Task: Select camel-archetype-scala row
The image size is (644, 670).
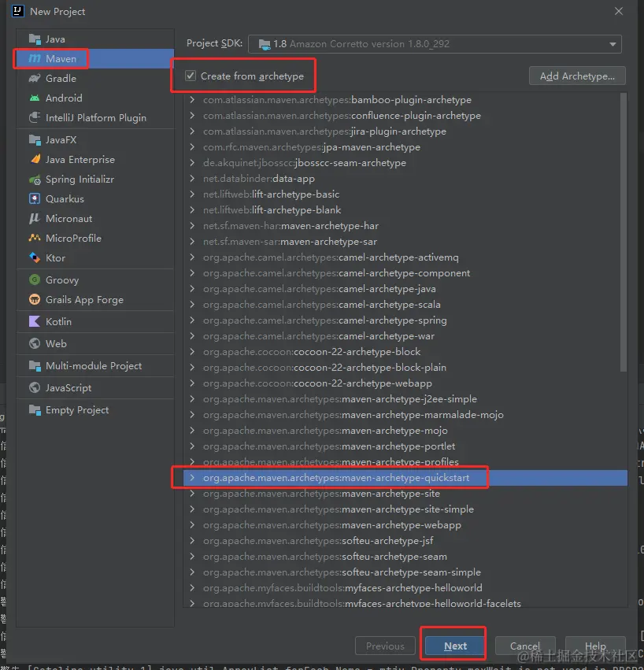Action: (x=405, y=305)
